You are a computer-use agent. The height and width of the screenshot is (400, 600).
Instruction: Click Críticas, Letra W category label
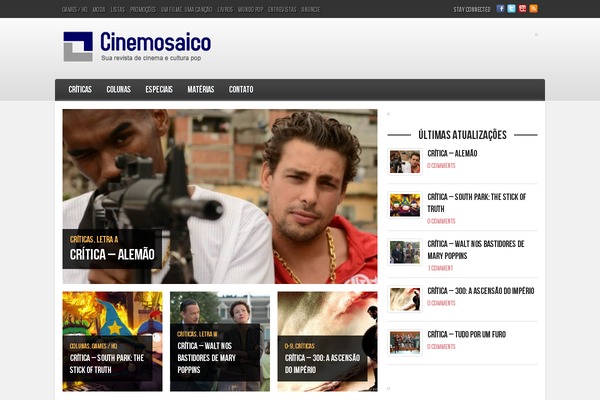tap(197, 334)
